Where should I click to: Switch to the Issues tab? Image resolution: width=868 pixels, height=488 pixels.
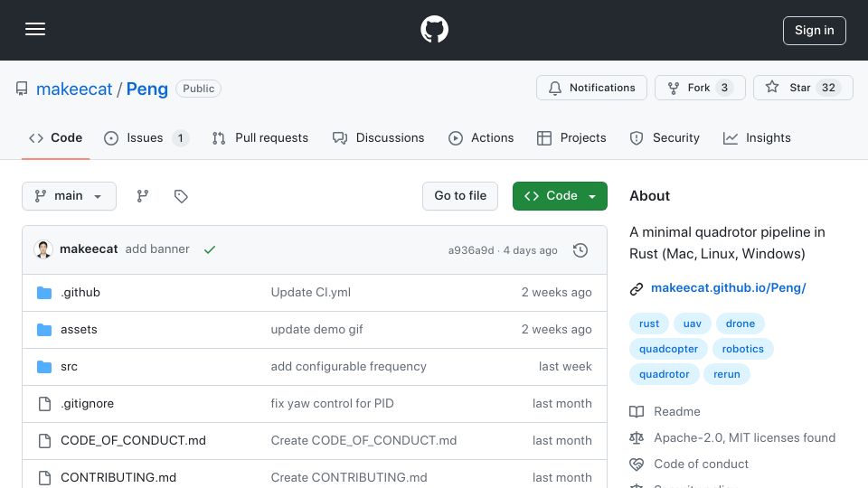(x=146, y=137)
